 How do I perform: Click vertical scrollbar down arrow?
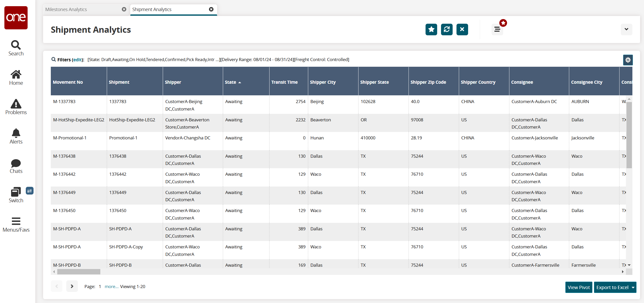tap(629, 265)
